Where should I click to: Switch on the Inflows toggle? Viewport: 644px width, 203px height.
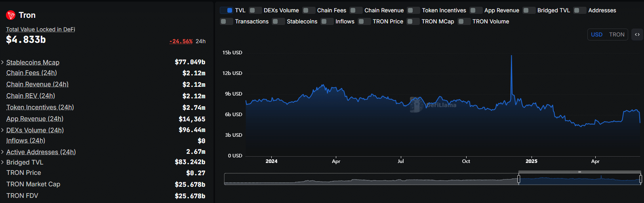click(x=327, y=21)
